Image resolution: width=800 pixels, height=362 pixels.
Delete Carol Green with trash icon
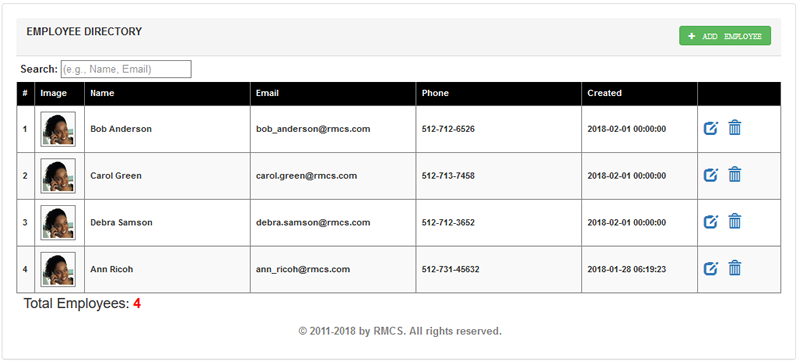[x=735, y=174]
